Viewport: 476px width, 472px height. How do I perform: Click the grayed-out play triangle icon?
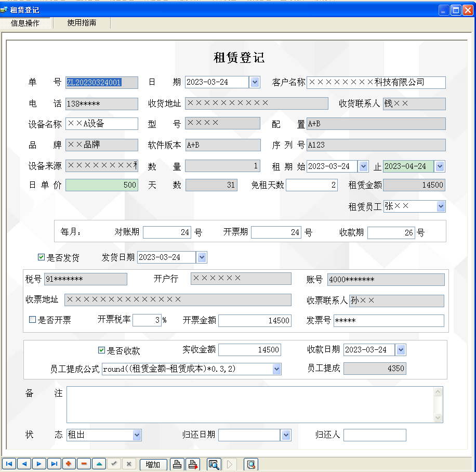(x=230, y=464)
